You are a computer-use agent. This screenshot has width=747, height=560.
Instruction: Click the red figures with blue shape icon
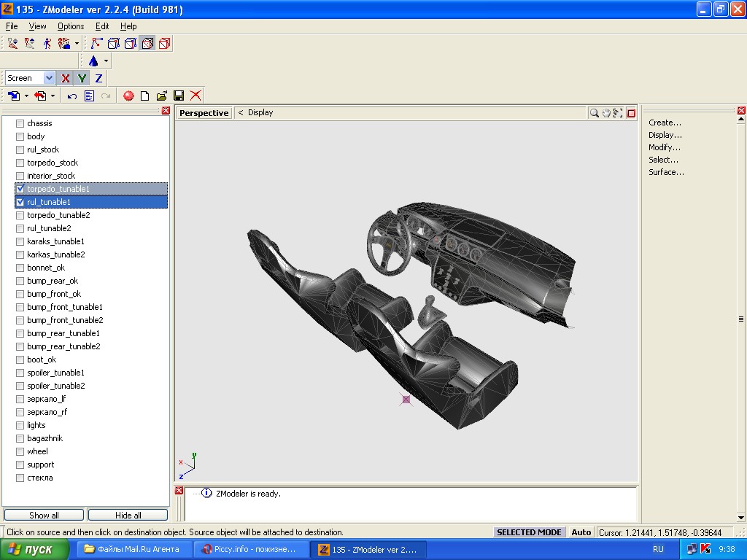[64, 43]
